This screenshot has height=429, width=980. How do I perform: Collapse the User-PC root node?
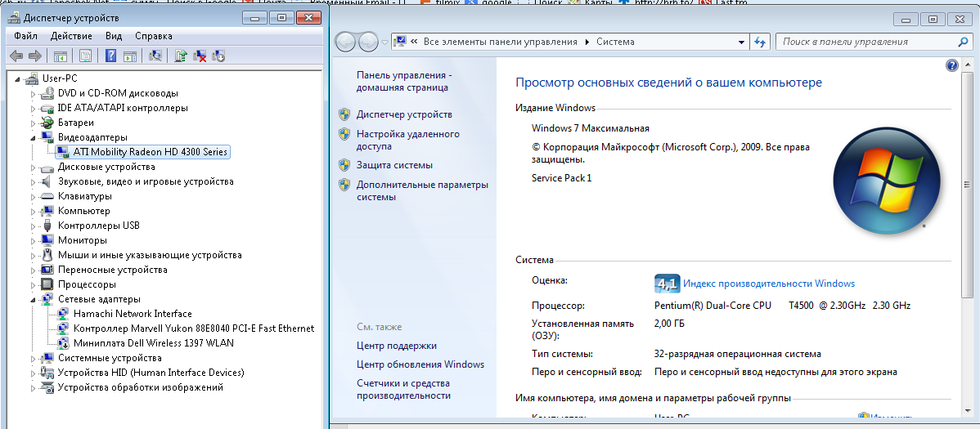click(x=18, y=78)
